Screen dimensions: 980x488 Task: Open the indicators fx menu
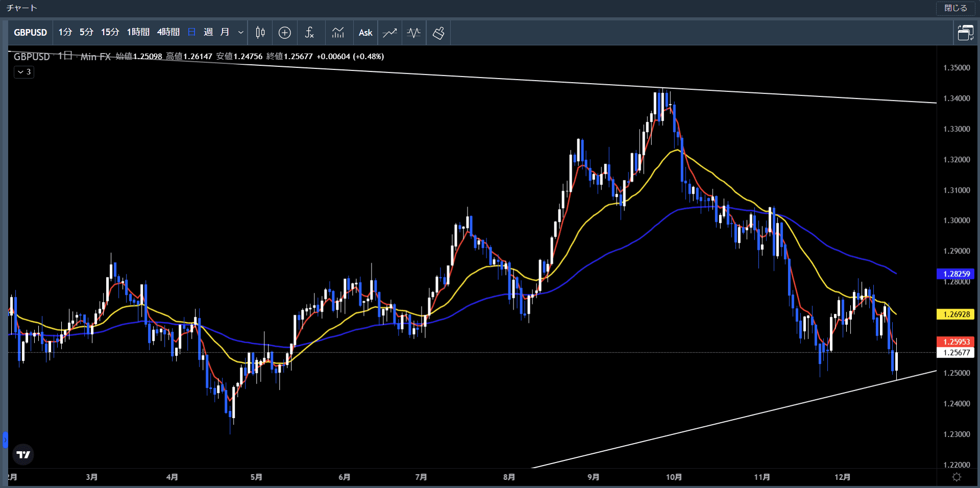tap(309, 33)
